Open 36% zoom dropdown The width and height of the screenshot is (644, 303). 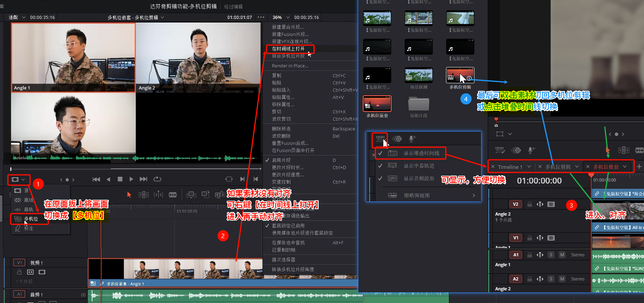coord(281,17)
